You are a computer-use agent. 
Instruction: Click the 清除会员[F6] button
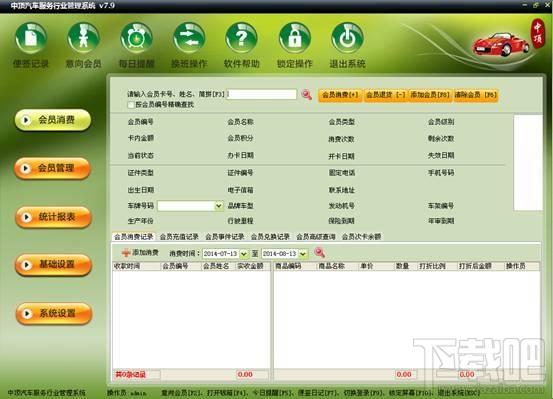coord(475,95)
